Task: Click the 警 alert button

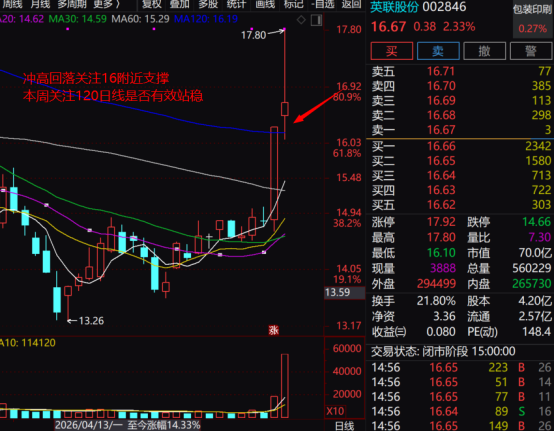Action: tap(531, 51)
